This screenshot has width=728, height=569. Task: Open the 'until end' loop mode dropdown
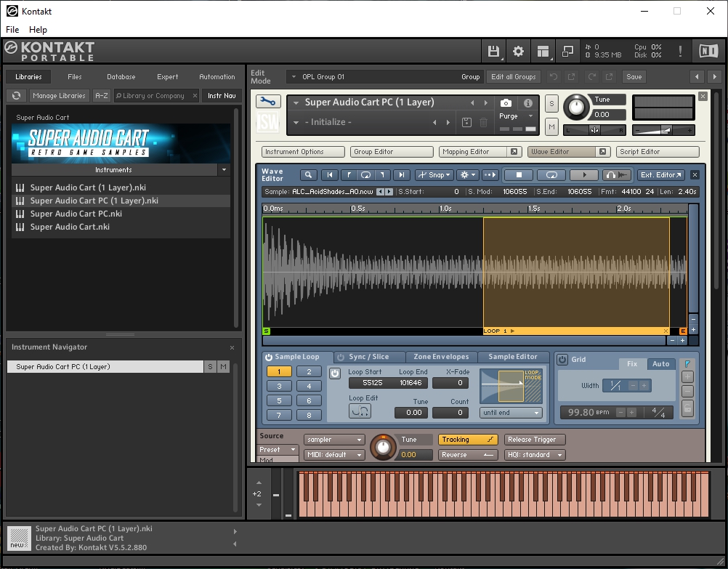point(511,413)
